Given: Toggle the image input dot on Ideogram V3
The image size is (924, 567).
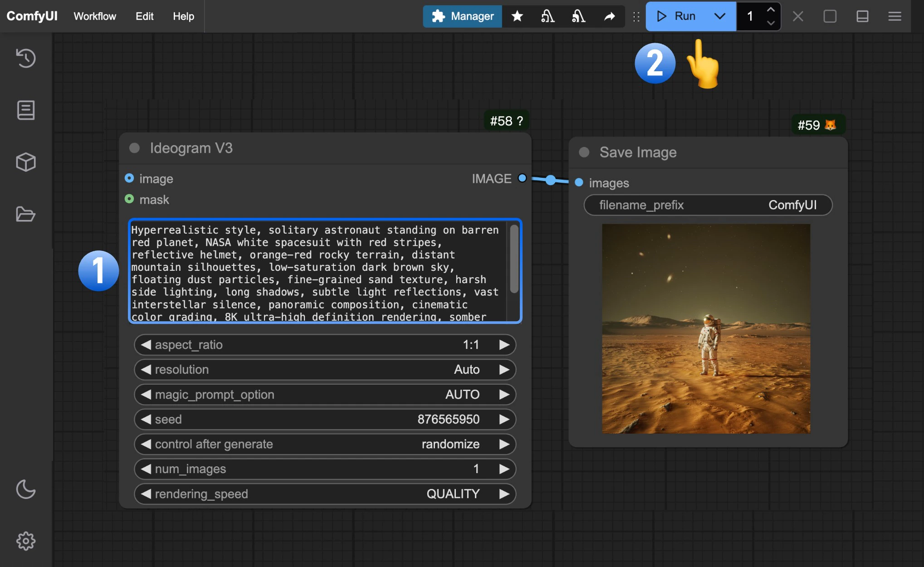Looking at the screenshot, I should (129, 178).
